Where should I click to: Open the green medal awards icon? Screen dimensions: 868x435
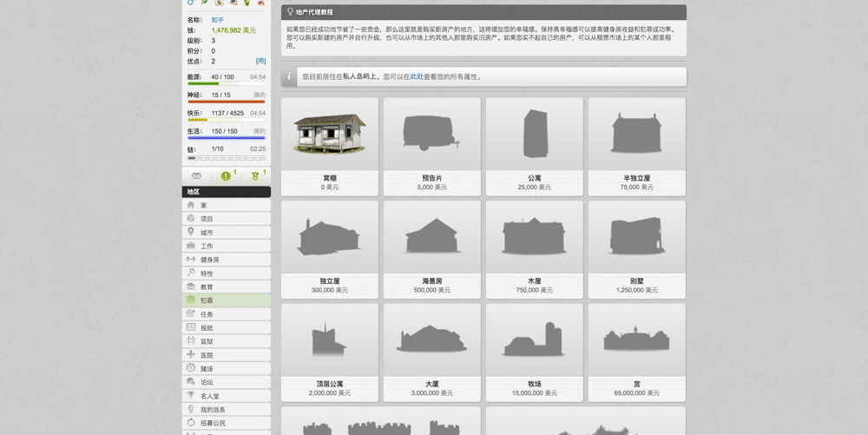[x=255, y=176]
